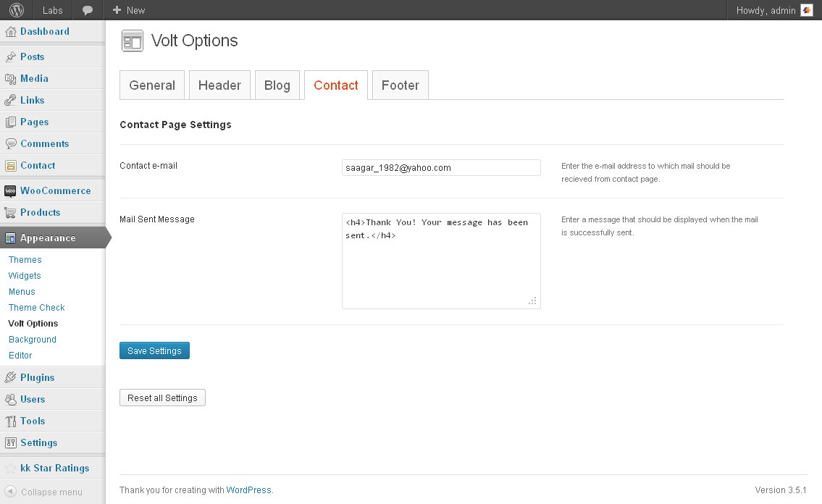Switch to the Footer tab
This screenshot has height=504, width=822.
click(400, 85)
